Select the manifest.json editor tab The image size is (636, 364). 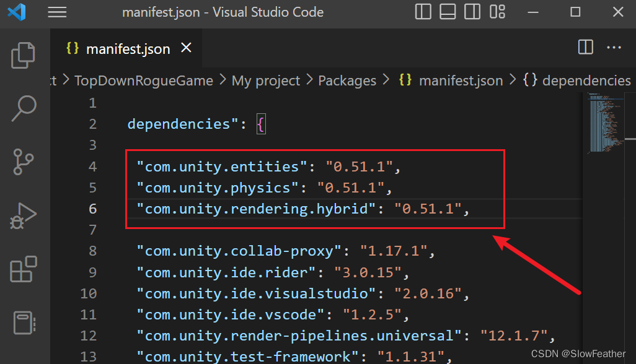126,48
